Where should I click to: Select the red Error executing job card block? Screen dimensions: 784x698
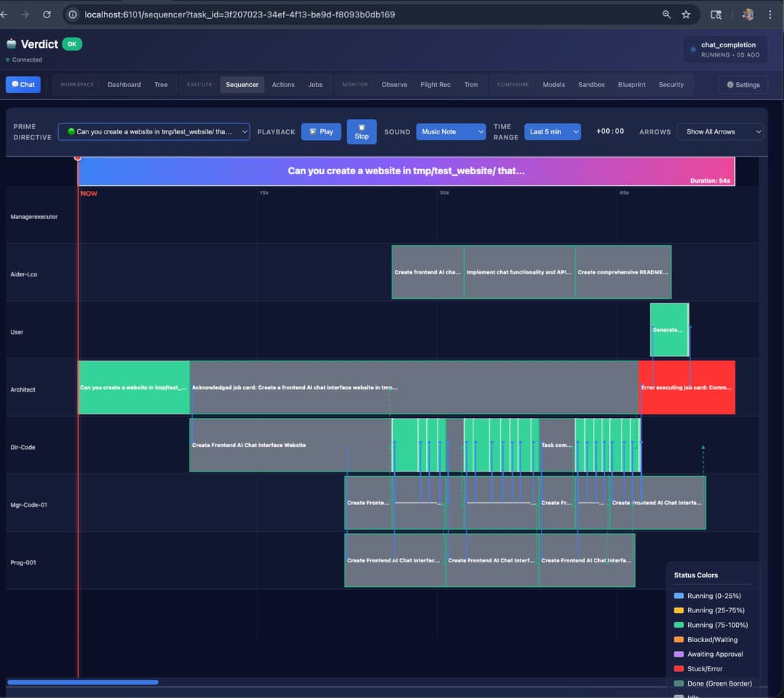coord(687,387)
